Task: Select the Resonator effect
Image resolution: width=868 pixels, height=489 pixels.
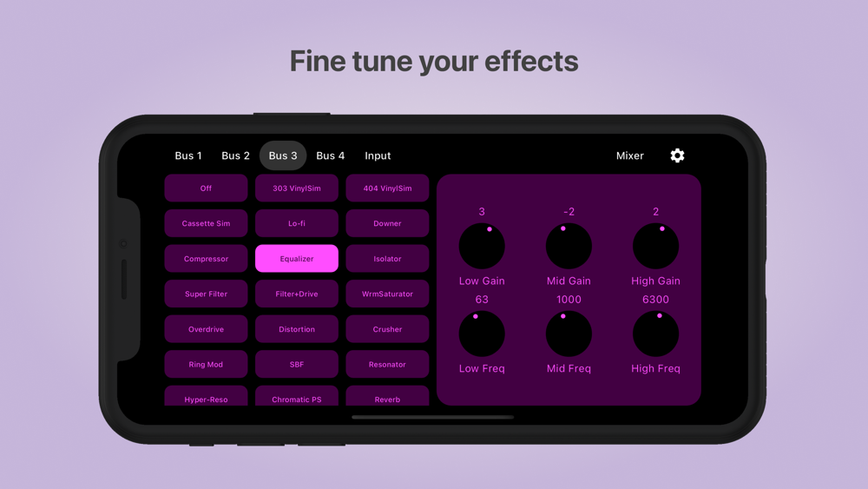Action: point(387,365)
